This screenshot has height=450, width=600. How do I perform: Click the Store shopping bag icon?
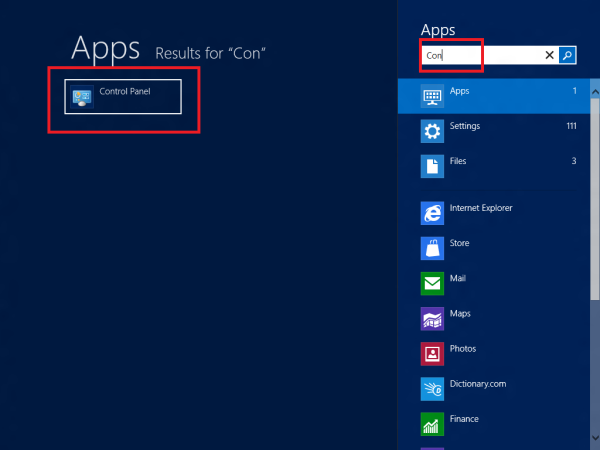tap(432, 248)
